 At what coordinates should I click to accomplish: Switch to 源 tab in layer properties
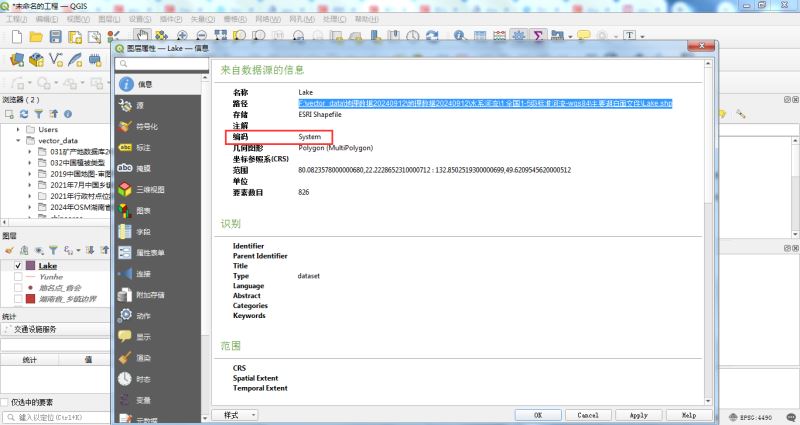[158, 105]
